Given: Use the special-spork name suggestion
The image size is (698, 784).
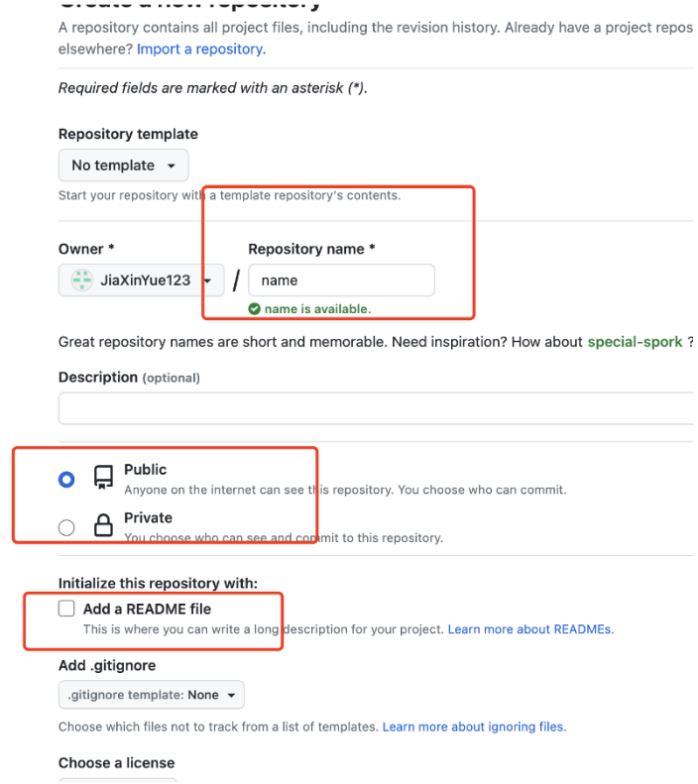Looking at the screenshot, I should tap(635, 342).
